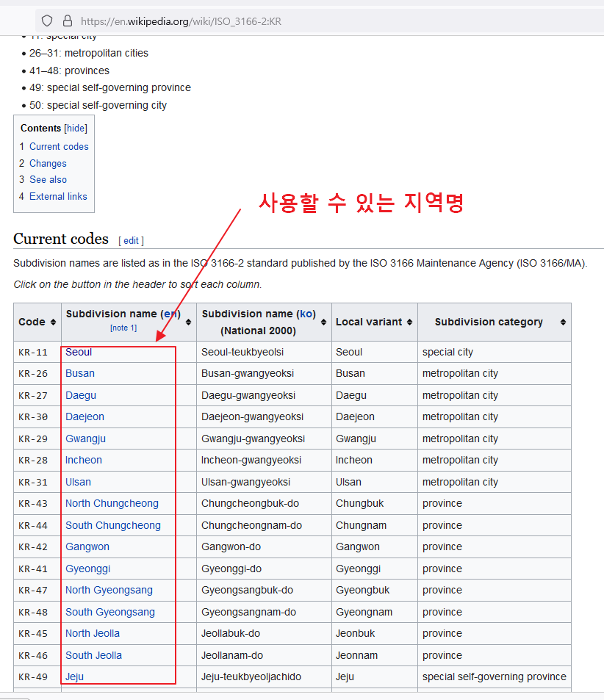Open the Gangwon article link
604x700 pixels.
pos(87,546)
